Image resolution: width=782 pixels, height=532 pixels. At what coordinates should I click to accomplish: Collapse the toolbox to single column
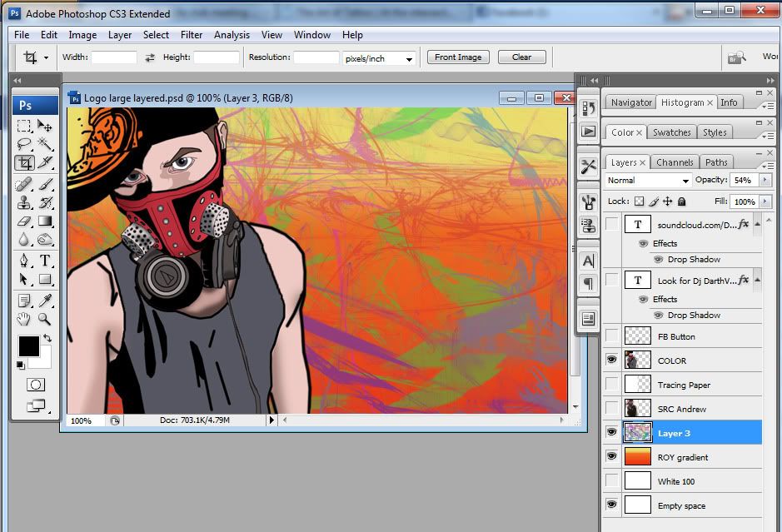tap(17, 80)
